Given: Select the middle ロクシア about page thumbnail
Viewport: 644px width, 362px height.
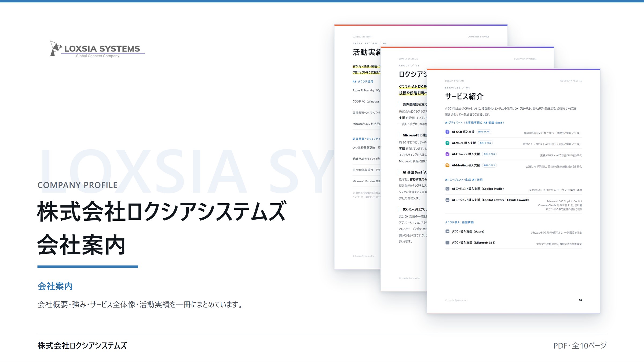Looking at the screenshot, I should 404,169.
